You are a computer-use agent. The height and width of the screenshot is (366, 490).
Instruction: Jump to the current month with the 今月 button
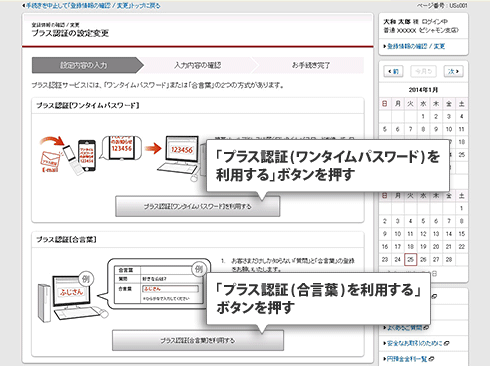pos(423,71)
